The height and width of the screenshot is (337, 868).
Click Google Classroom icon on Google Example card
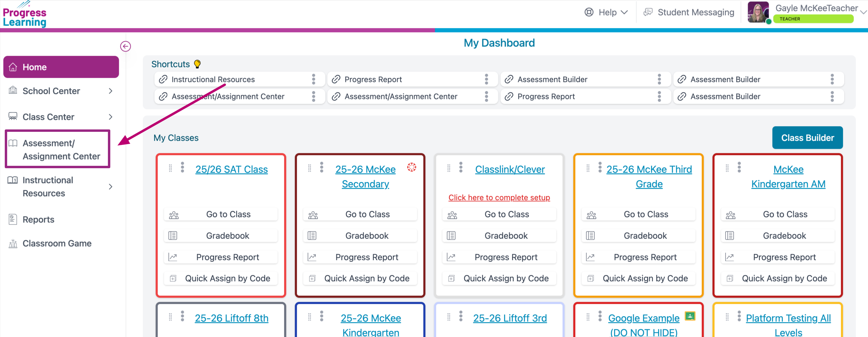point(690,316)
